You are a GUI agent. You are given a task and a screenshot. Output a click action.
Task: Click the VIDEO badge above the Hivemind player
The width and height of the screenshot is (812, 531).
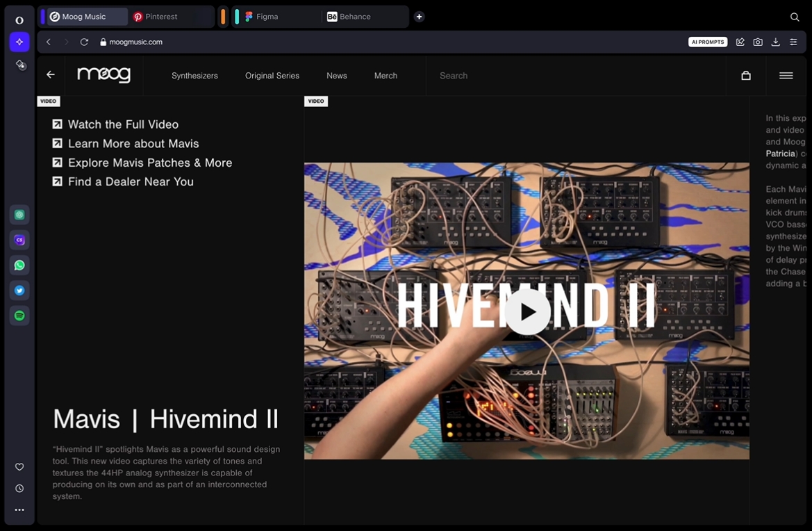(316, 101)
